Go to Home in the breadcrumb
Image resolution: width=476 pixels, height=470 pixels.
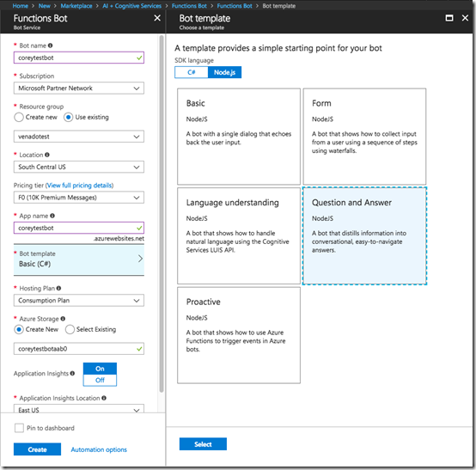point(21,6)
